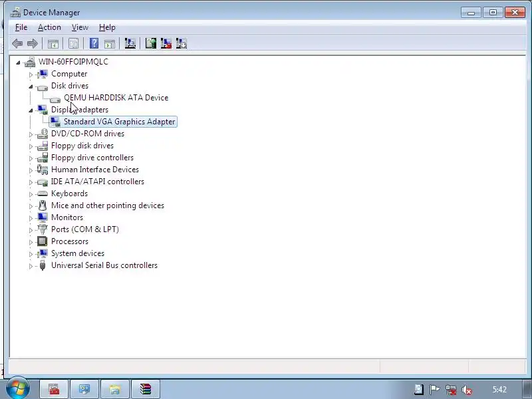This screenshot has height=399, width=532.
Task: Open the Windows Start orb
Action: (x=18, y=389)
